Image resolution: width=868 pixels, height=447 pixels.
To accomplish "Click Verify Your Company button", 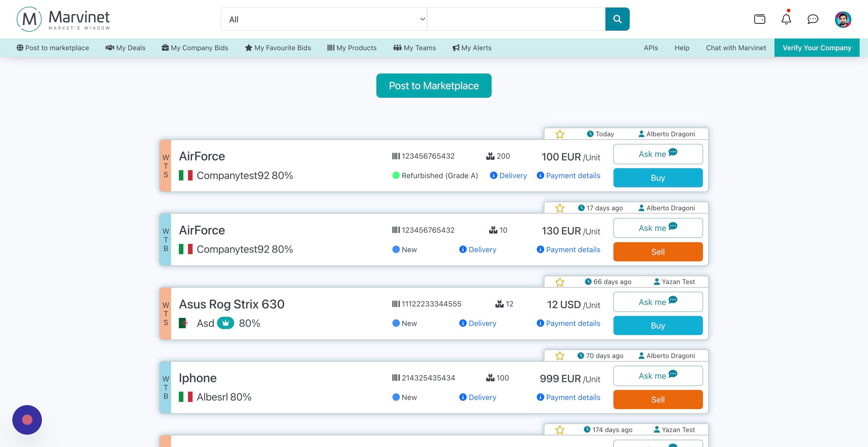I will (x=817, y=48).
